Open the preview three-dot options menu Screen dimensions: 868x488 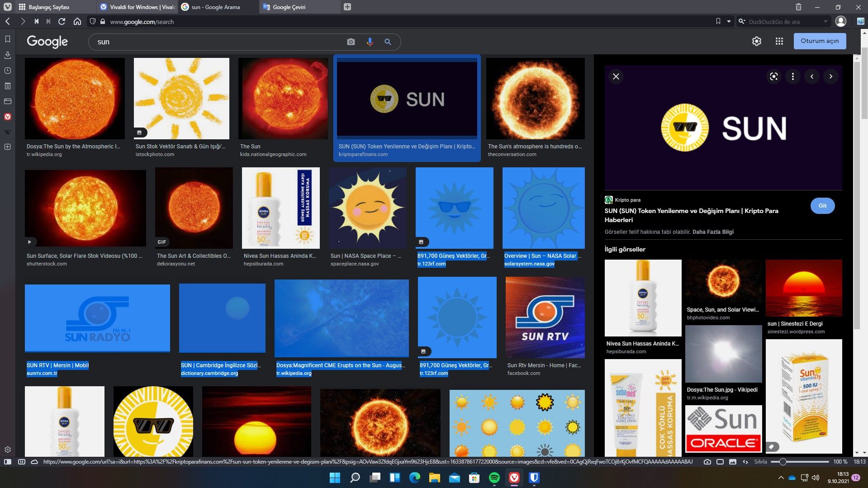coord(792,76)
